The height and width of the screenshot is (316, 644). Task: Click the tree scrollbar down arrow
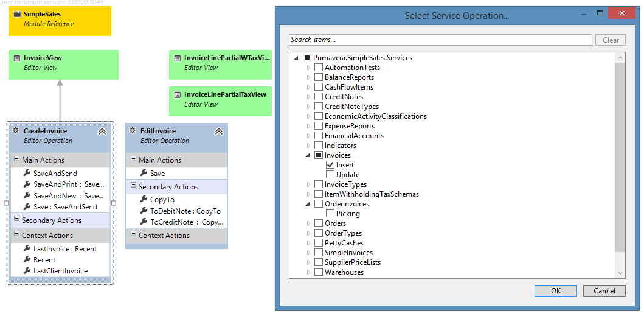click(620, 273)
